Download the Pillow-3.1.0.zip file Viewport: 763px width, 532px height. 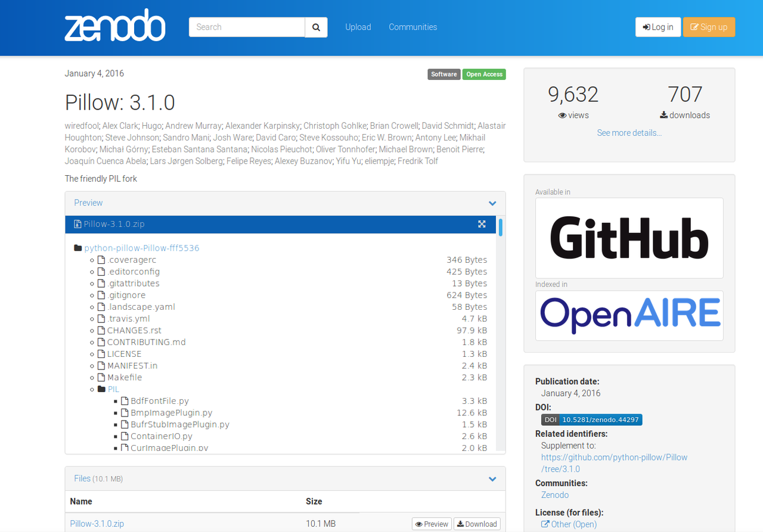click(477, 524)
